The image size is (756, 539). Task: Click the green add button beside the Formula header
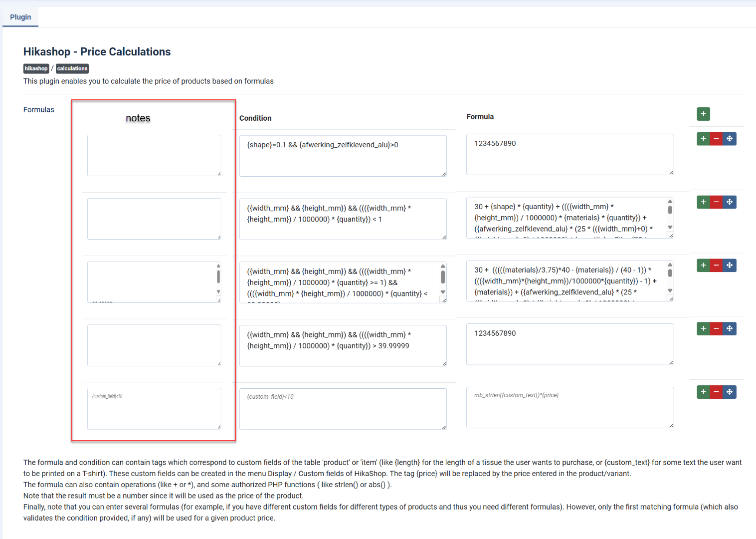click(x=703, y=114)
